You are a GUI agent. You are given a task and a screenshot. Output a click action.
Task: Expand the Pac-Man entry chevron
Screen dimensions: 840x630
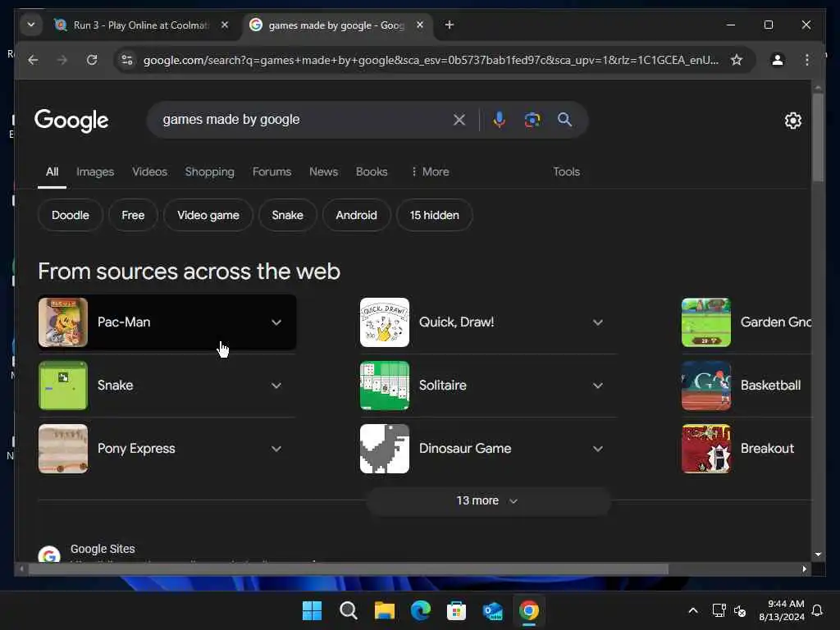(276, 322)
